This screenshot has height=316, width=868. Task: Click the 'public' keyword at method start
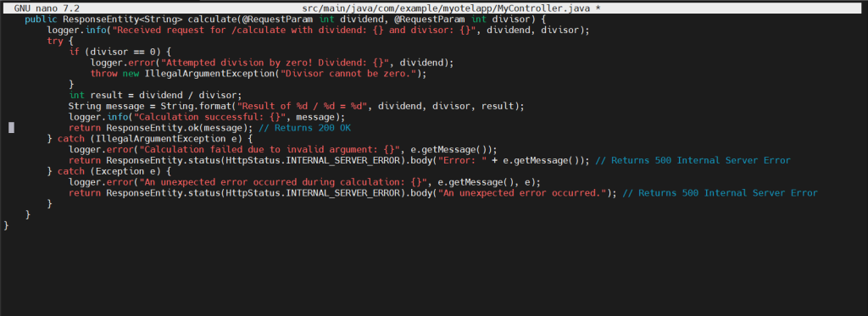pyautogui.click(x=42, y=19)
